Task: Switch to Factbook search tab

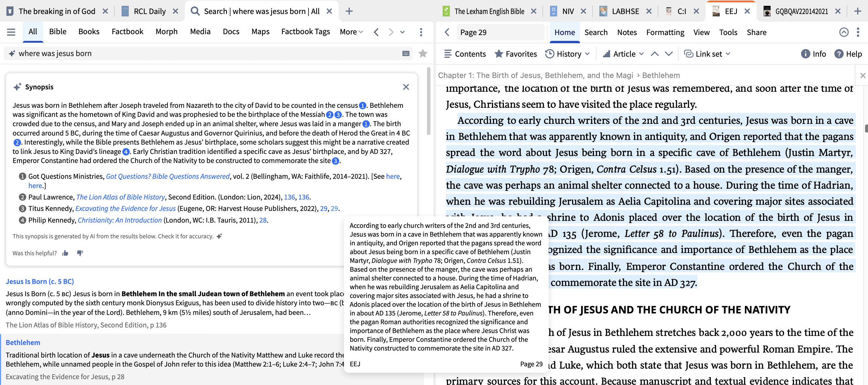Action: 128,32
